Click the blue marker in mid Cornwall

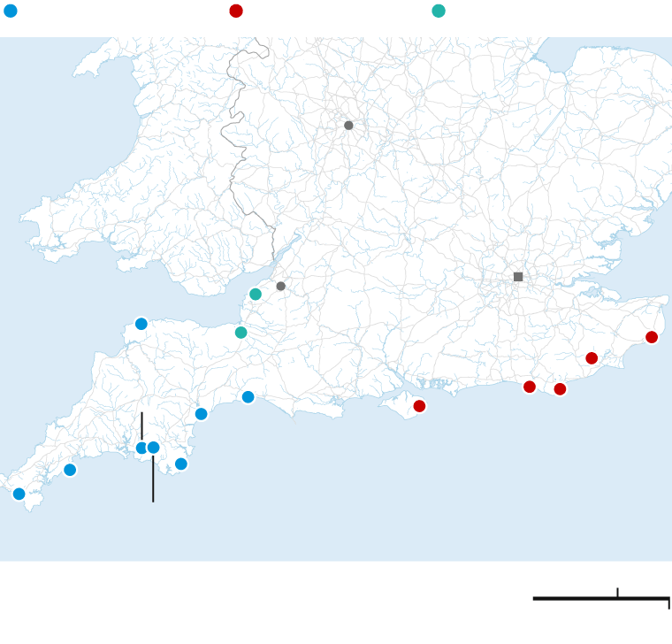[x=70, y=470]
